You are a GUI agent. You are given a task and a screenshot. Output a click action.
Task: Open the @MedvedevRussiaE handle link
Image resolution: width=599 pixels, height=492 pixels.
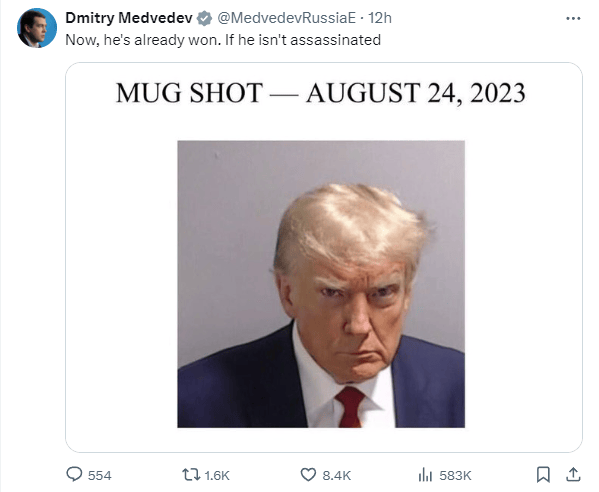click(287, 18)
